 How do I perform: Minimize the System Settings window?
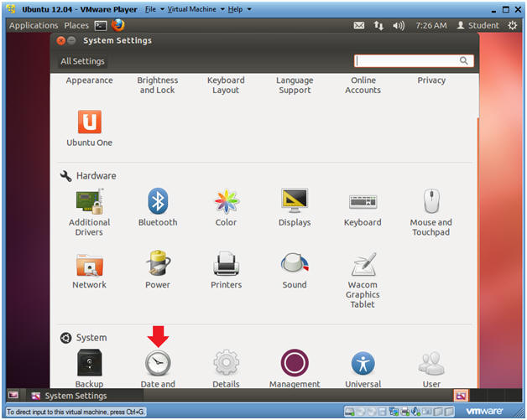click(71, 40)
